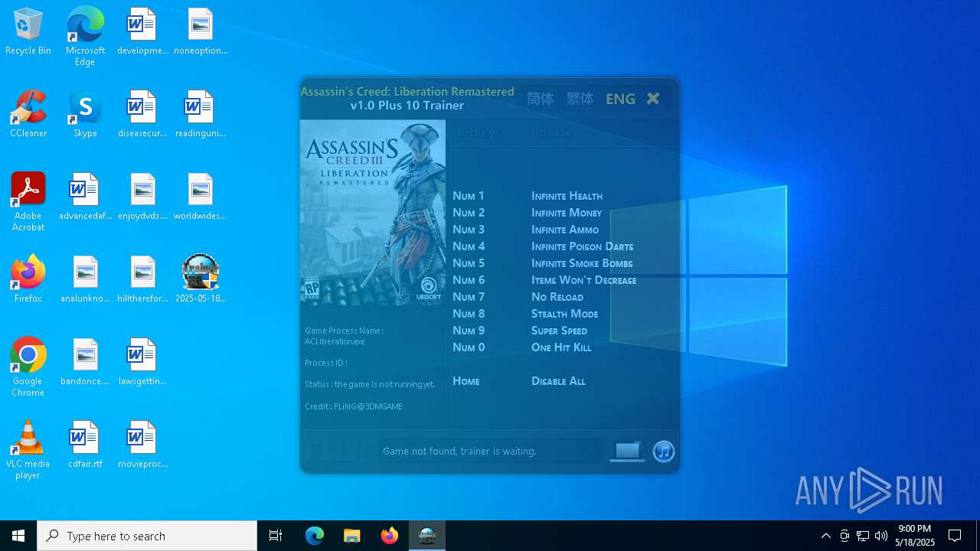
Task: Open Skype desktop shortcut
Action: (x=85, y=115)
